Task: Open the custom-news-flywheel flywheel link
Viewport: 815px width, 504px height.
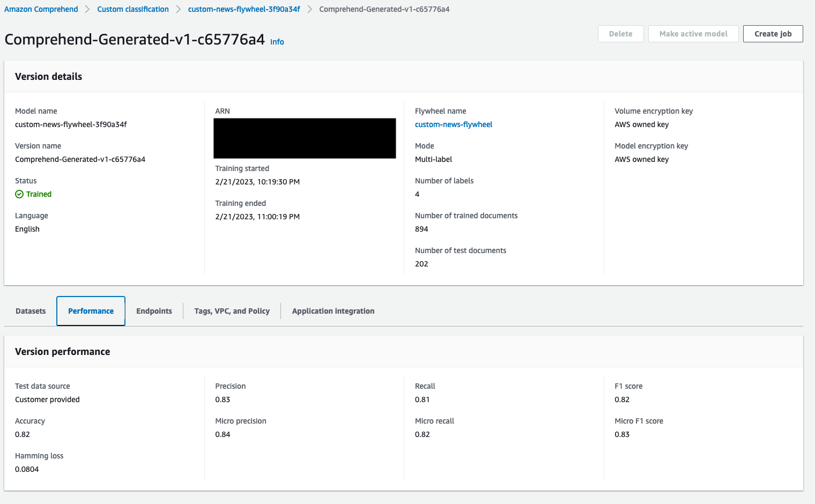Action: coord(453,124)
